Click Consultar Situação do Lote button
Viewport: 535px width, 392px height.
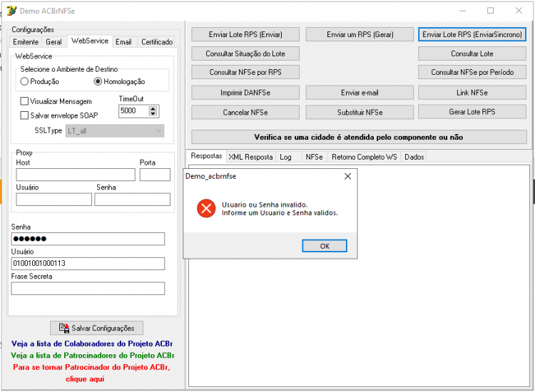(245, 53)
